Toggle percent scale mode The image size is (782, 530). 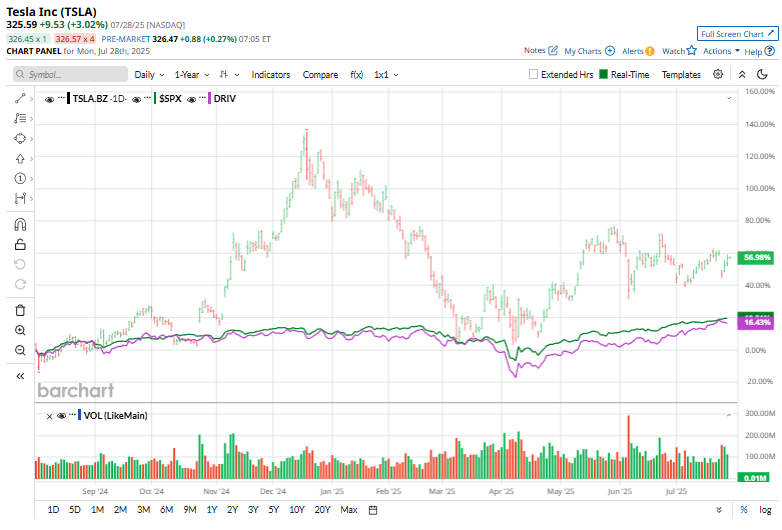744,510
